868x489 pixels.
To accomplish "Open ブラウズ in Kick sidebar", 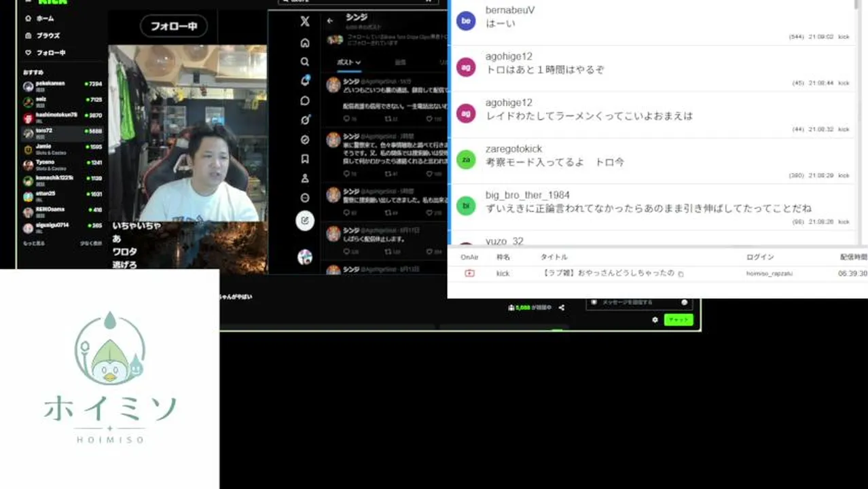I will click(42, 35).
